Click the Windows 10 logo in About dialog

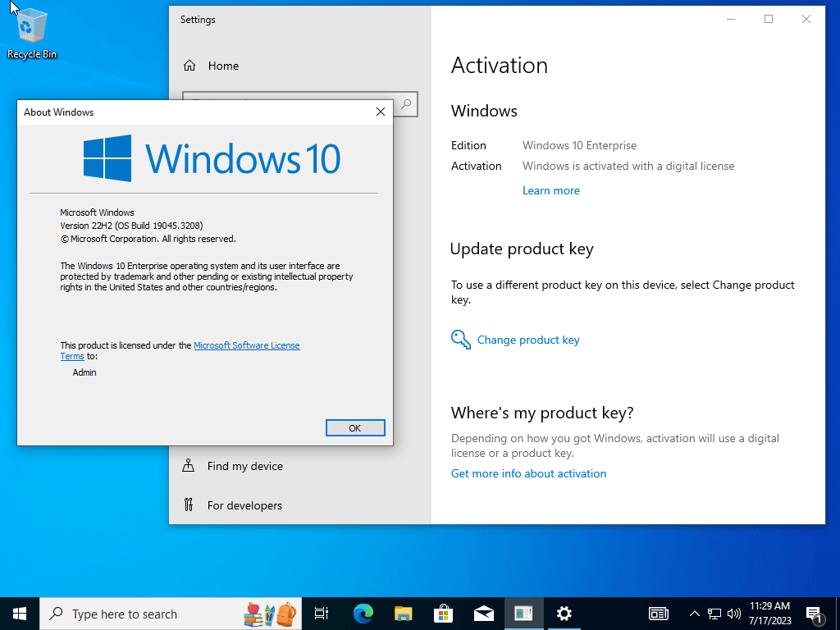[212, 158]
